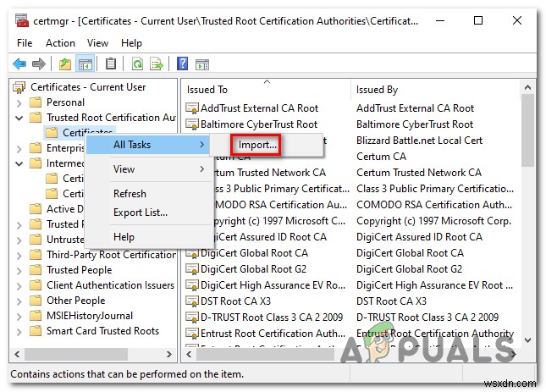
Task: Collapse the Intermediate Certification Authorities node
Action: pos(19,163)
